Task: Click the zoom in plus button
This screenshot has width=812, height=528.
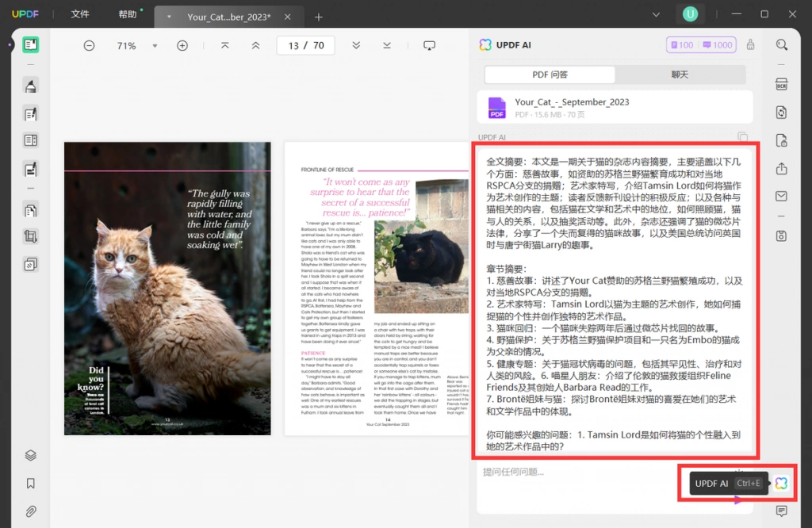Action: coord(182,45)
